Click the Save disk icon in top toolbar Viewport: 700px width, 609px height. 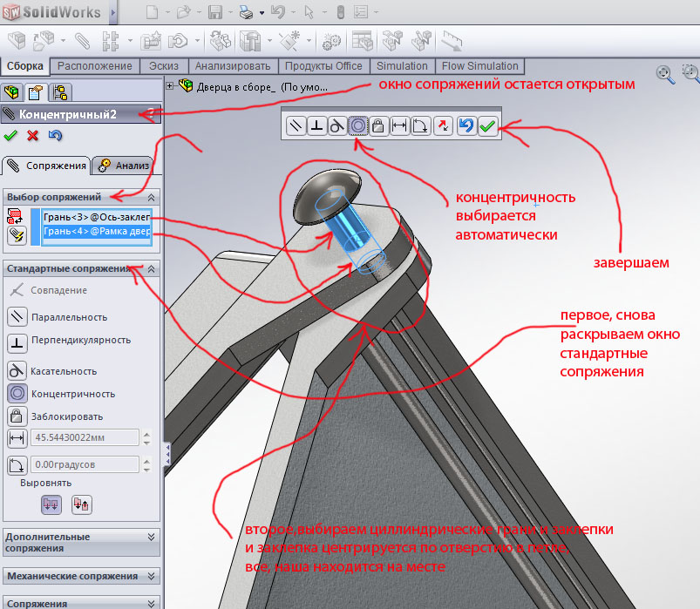[215, 13]
